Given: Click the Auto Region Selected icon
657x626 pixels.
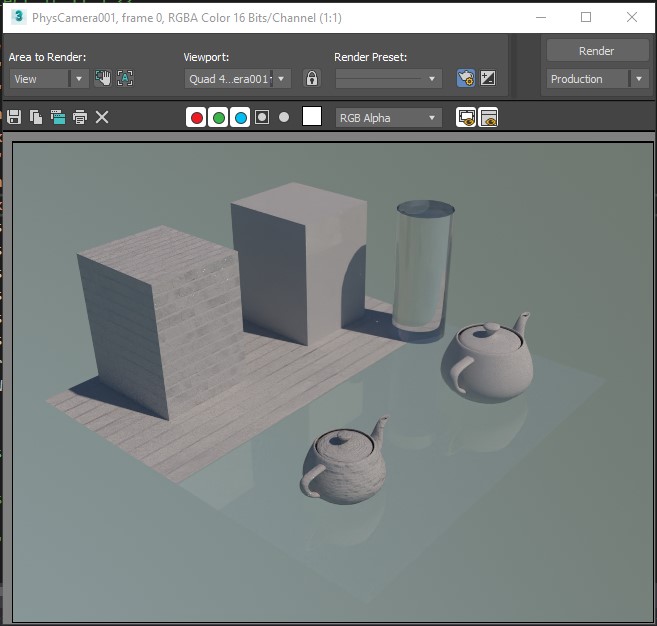Looking at the screenshot, I should (125, 78).
